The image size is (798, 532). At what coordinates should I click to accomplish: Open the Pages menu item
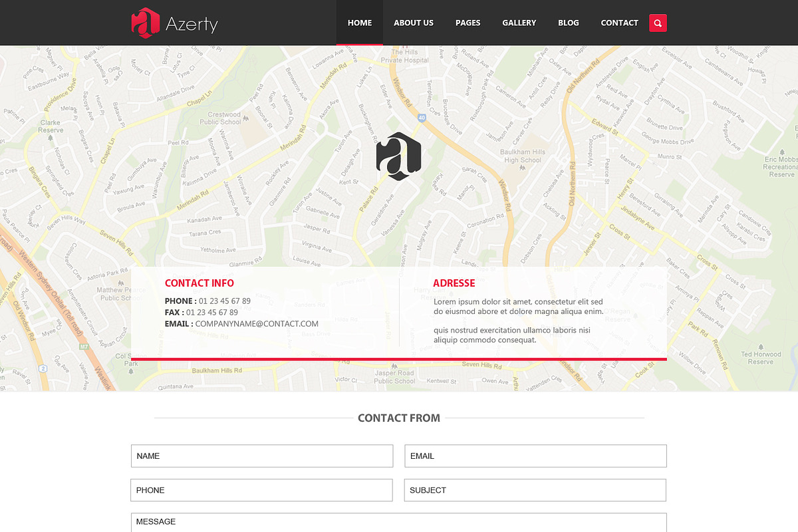point(468,23)
